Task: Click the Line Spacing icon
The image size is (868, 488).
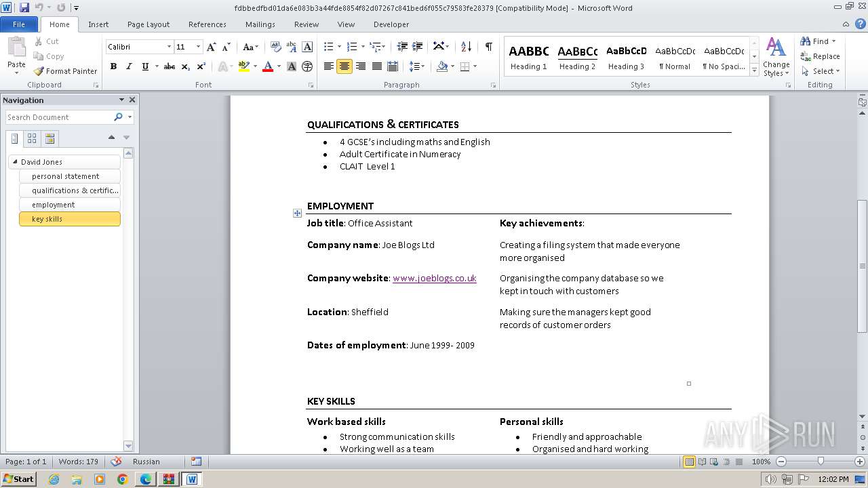Action: pos(414,66)
